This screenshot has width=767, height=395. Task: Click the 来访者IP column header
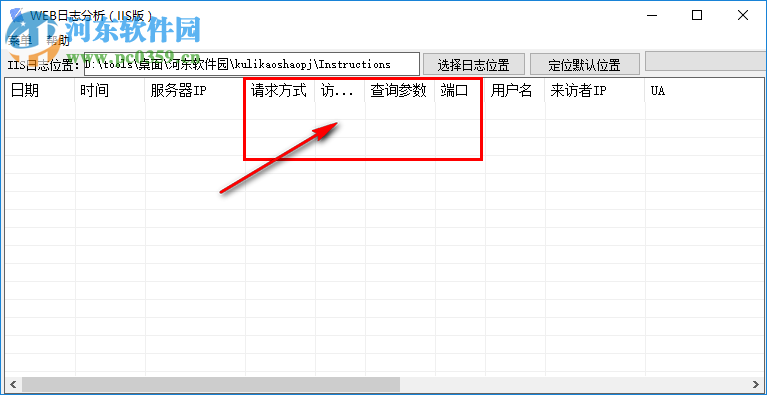pyautogui.click(x=595, y=90)
